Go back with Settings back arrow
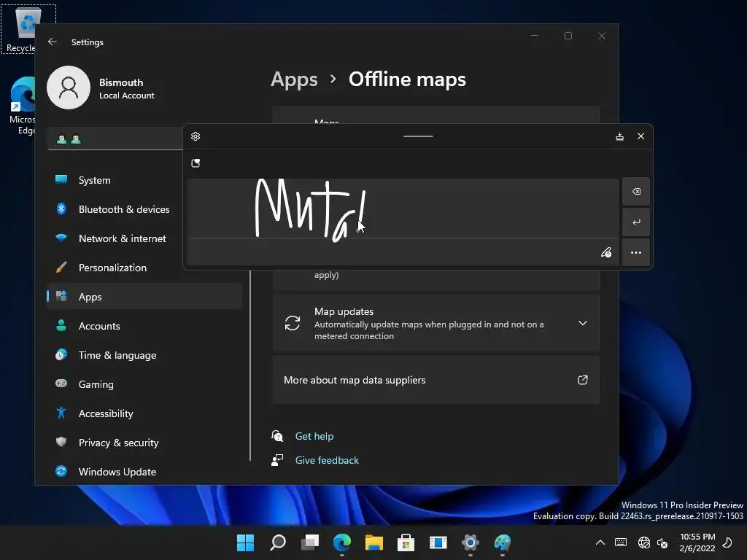Image resolution: width=747 pixels, height=560 pixels. pos(53,42)
